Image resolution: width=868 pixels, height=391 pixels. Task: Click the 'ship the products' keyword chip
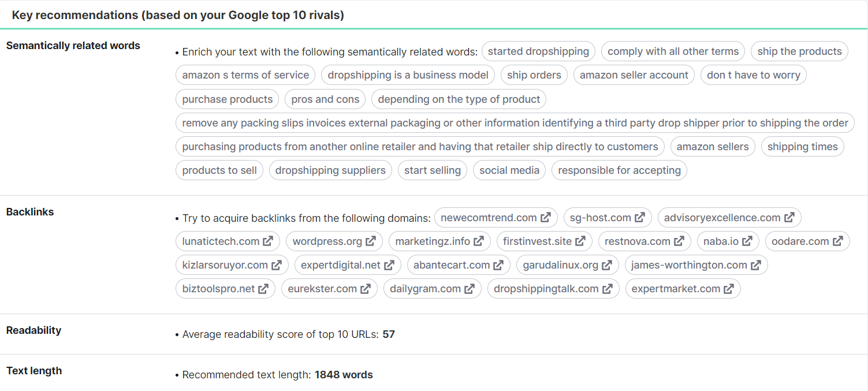tap(799, 51)
